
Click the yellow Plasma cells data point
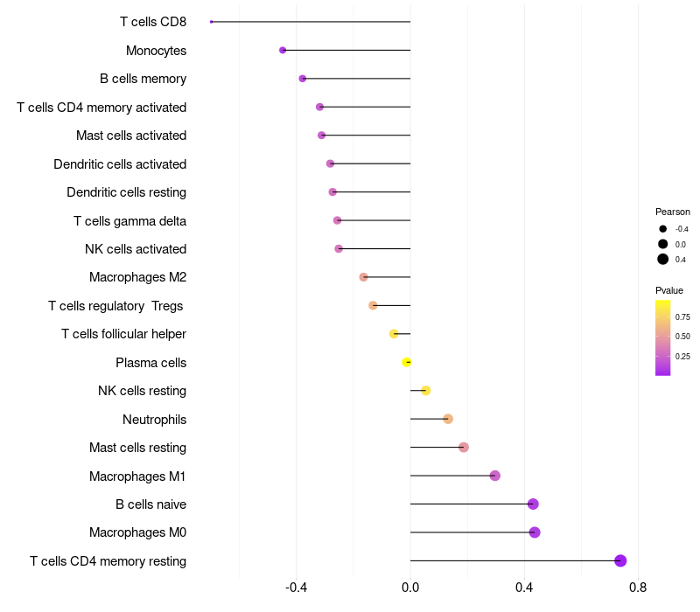coord(406,362)
